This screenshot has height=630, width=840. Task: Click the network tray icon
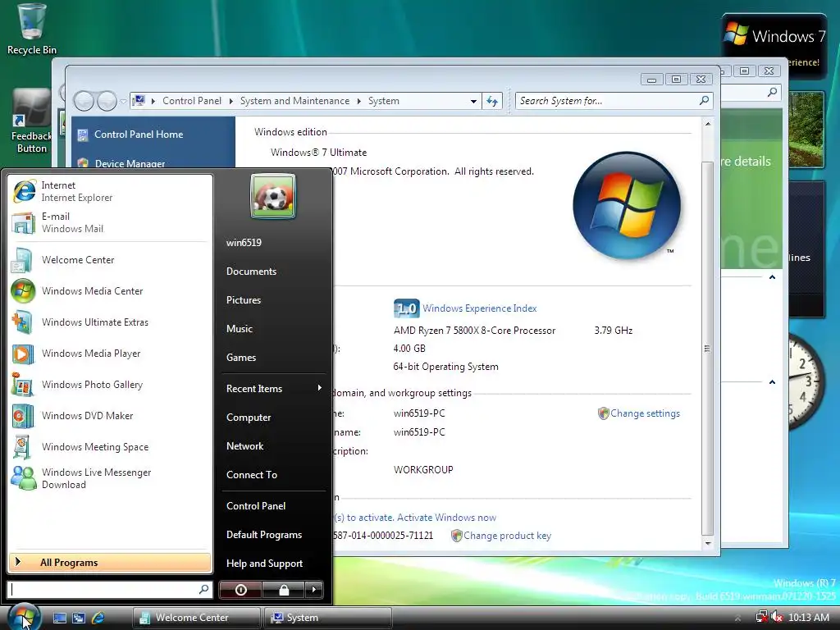coord(761,617)
